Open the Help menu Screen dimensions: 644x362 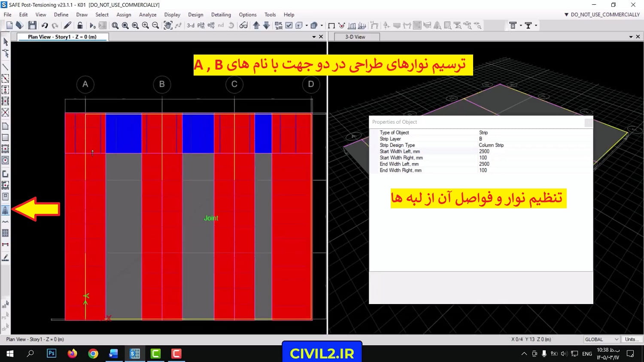[x=289, y=15]
